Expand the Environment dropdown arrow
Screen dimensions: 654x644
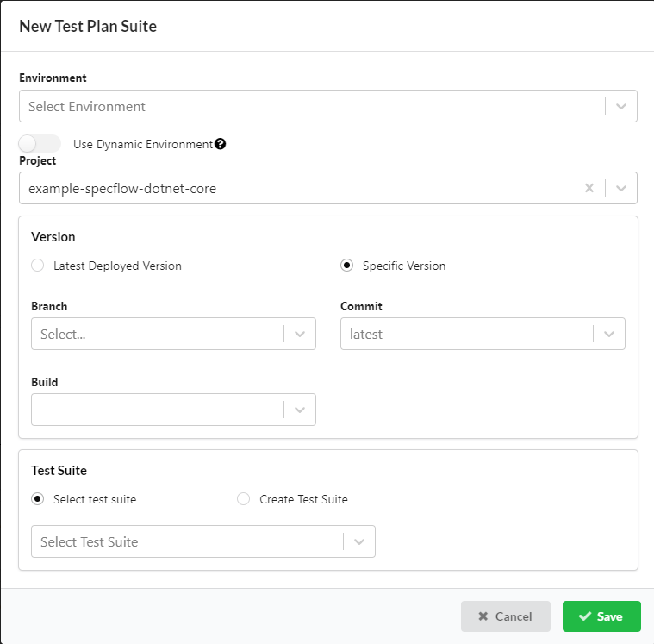[621, 107]
